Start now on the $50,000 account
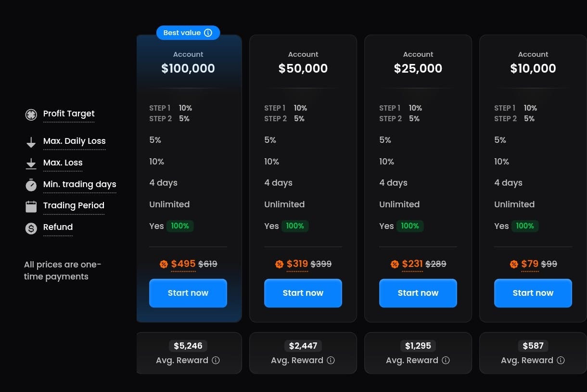 (x=303, y=293)
